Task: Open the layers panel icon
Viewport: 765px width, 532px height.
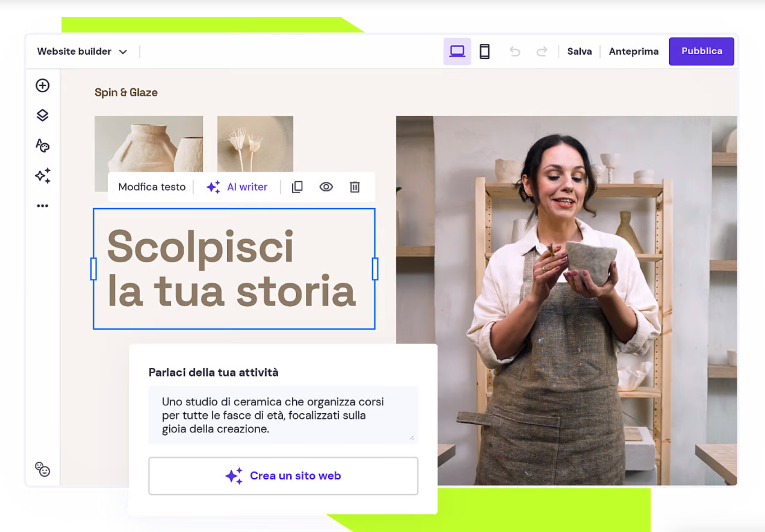Action: [42, 116]
